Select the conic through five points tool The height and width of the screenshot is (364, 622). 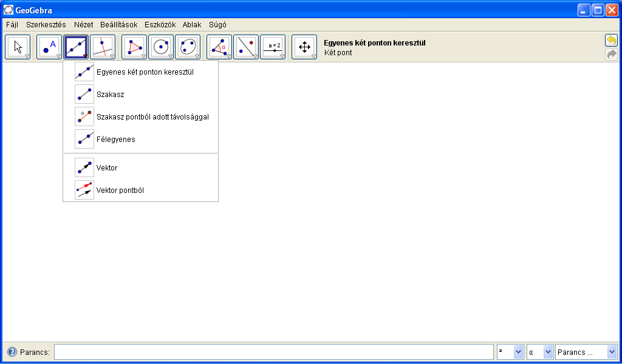[188, 47]
